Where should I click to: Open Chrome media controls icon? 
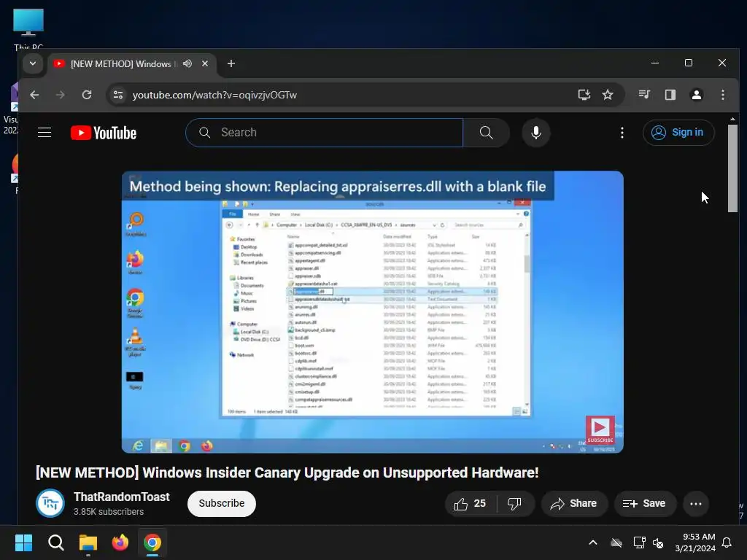tap(644, 95)
